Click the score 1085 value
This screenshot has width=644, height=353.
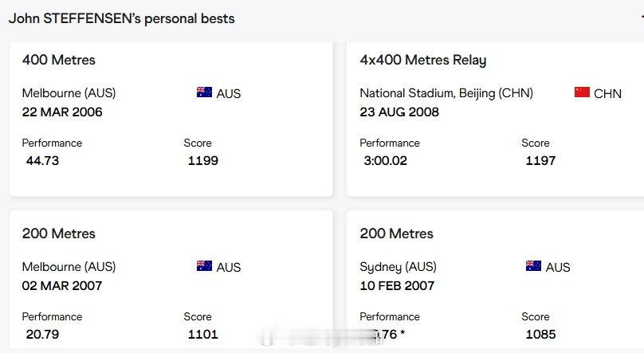click(540, 334)
